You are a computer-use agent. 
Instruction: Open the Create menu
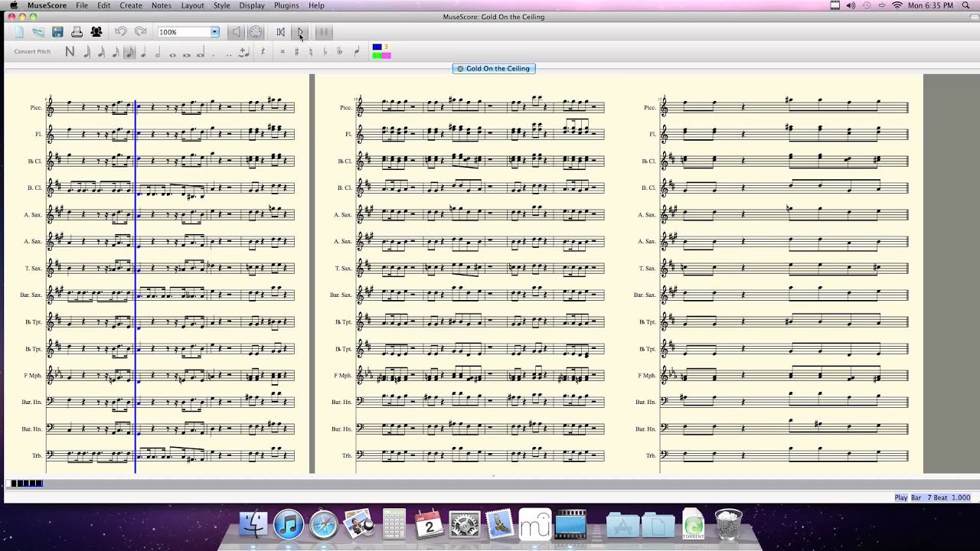pos(131,5)
